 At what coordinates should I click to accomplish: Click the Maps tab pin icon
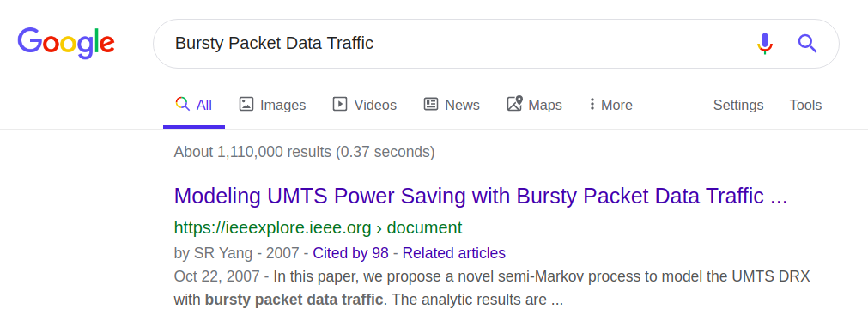515,104
